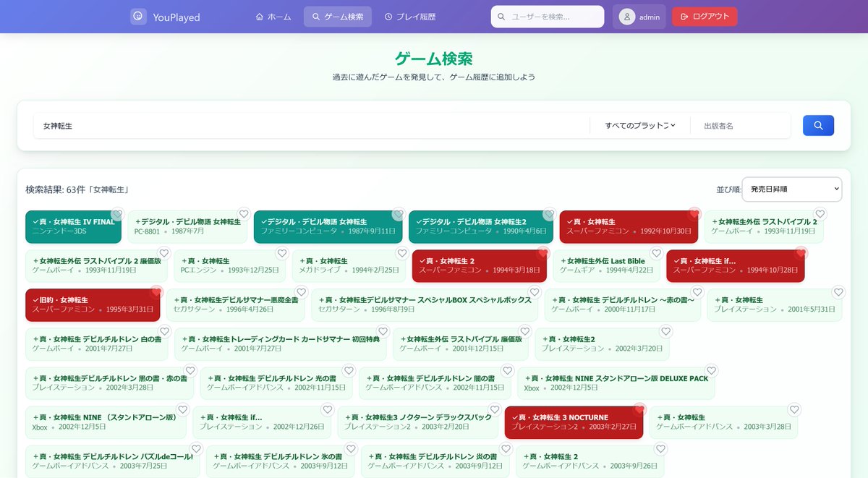This screenshot has width=868, height=478.
Task: Select the 真・女神転生 IV FINAL card
Action: click(x=73, y=226)
